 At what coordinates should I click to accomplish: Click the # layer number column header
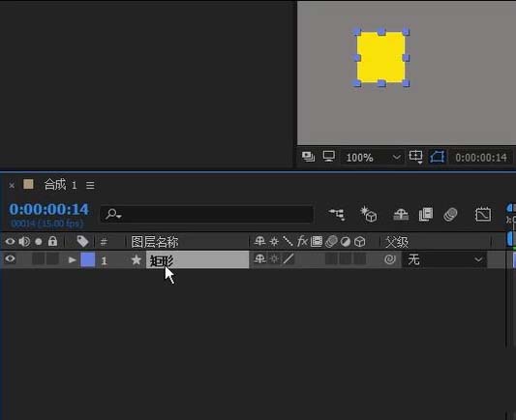click(104, 242)
